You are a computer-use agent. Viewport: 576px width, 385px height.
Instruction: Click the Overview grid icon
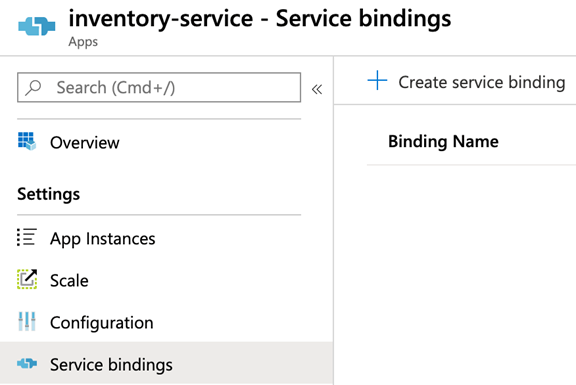pyautogui.click(x=27, y=141)
